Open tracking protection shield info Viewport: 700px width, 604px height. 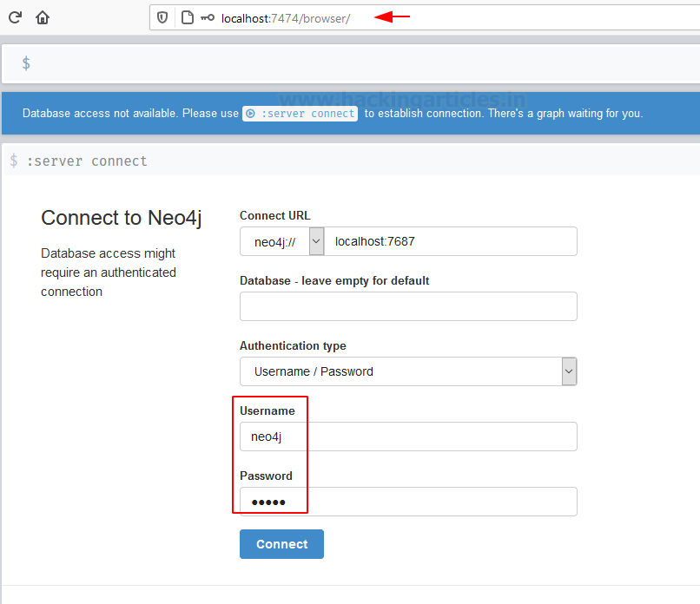(162, 18)
